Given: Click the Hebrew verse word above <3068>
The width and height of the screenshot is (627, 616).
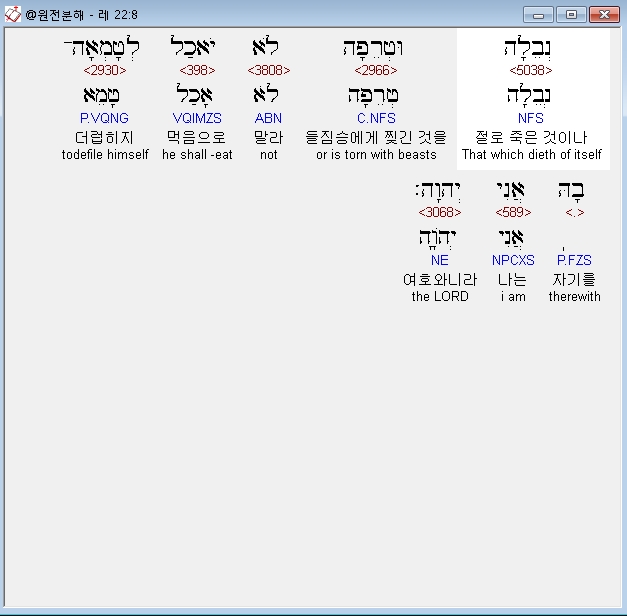Looking at the screenshot, I should (438, 191).
